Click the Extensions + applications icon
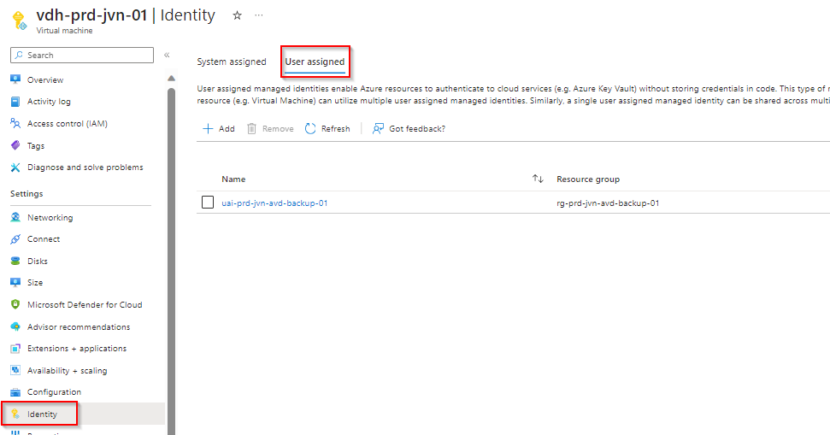This screenshot has height=435, width=830. pos(15,349)
